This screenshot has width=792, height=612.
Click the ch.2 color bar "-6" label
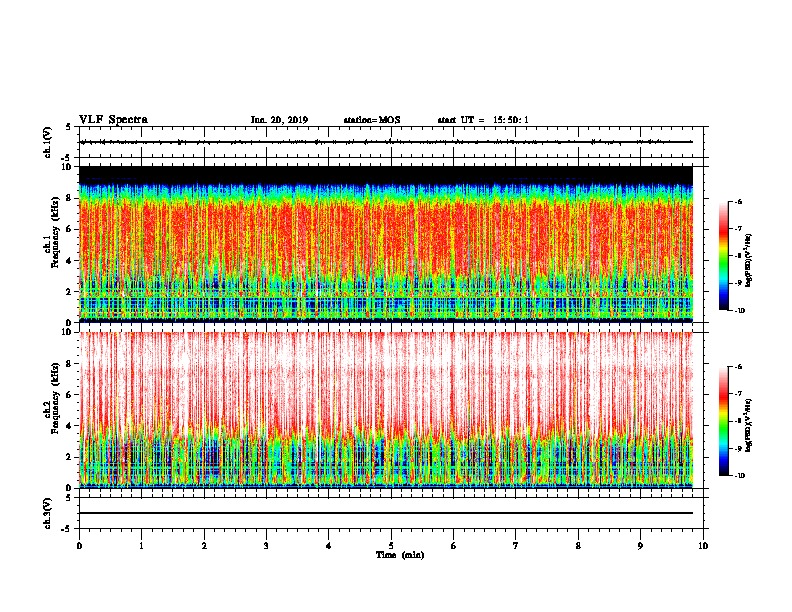pyautogui.click(x=738, y=367)
